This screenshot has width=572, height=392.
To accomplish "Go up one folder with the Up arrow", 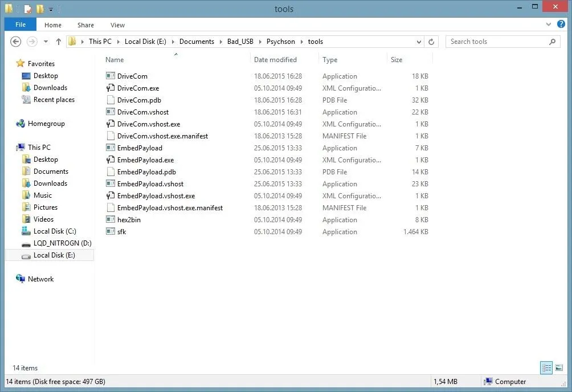I will pyautogui.click(x=58, y=42).
